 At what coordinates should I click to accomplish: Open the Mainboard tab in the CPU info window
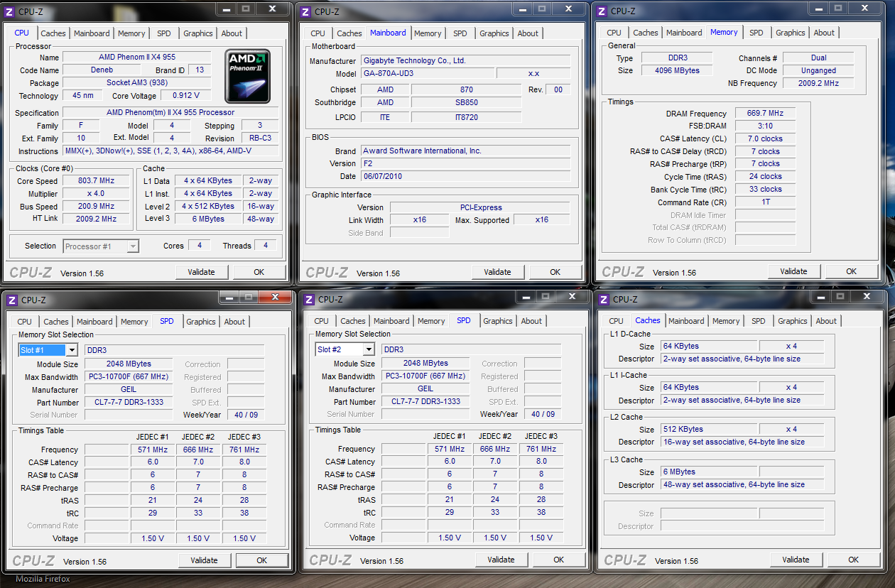pos(92,33)
